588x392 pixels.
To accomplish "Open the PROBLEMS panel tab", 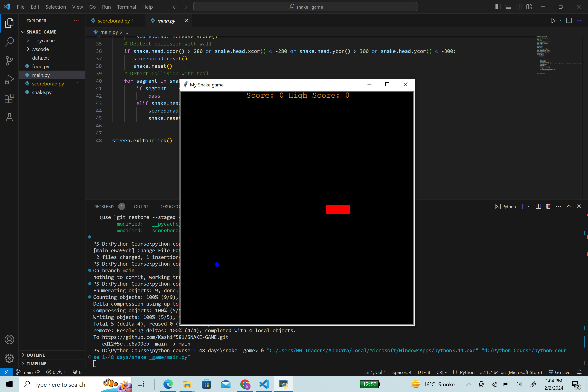I will [103, 206].
